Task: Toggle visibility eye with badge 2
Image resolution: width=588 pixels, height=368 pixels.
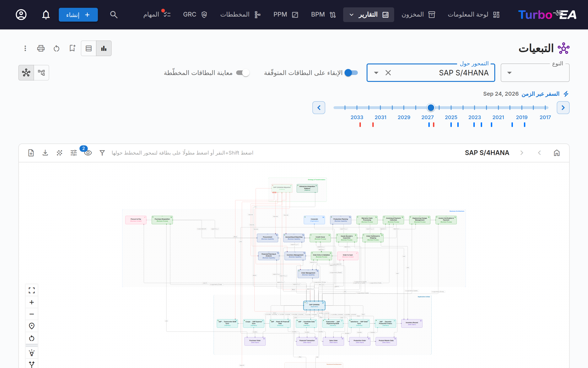Action: click(x=88, y=153)
